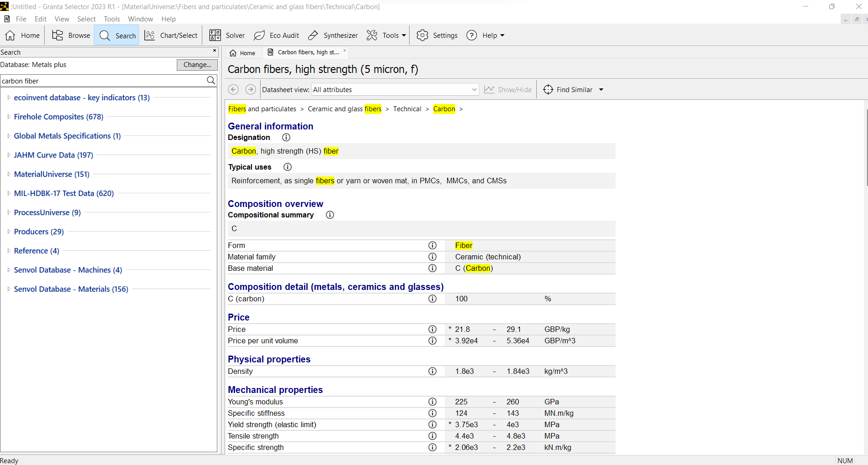Screen dimensions: 868x465
Task: Open the Synthesizer tool
Action: tap(333, 36)
